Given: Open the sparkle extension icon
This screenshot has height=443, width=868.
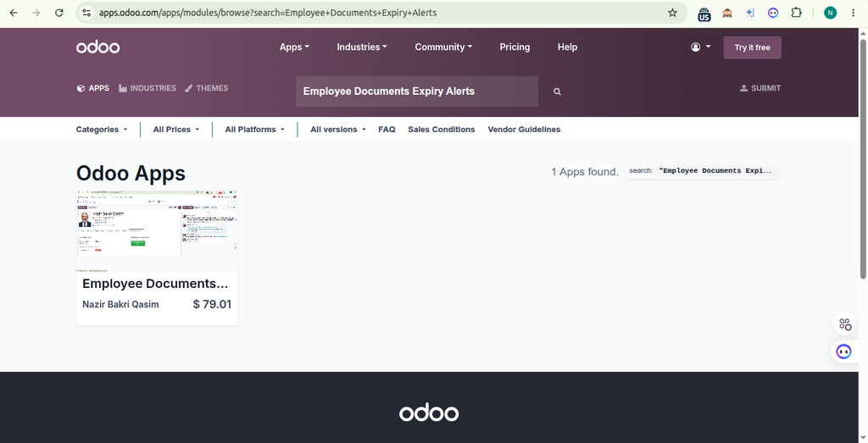Looking at the screenshot, I should click(750, 13).
